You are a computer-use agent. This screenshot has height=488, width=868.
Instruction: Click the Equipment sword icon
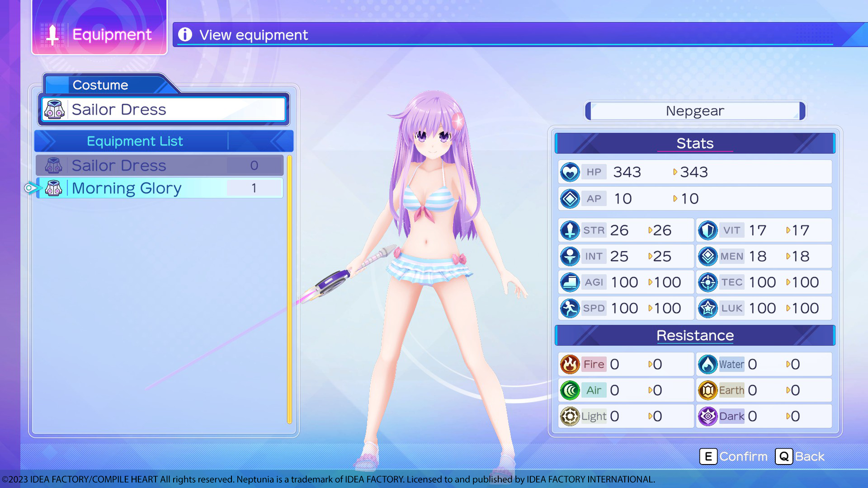(52, 35)
